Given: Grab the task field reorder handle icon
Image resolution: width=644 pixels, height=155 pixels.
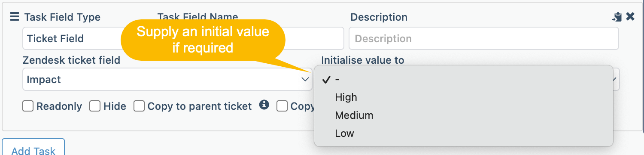Looking at the screenshot, I should click(15, 17).
